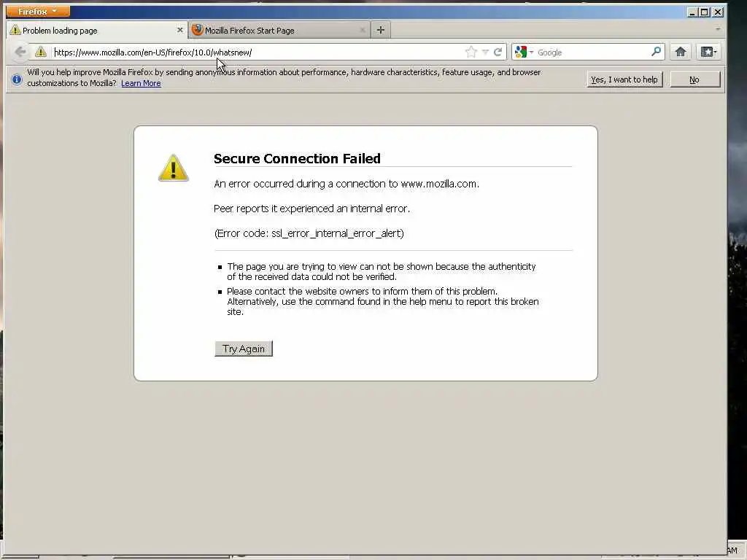Open the URL history dropdown arrow
747x560 pixels.
pos(485,52)
